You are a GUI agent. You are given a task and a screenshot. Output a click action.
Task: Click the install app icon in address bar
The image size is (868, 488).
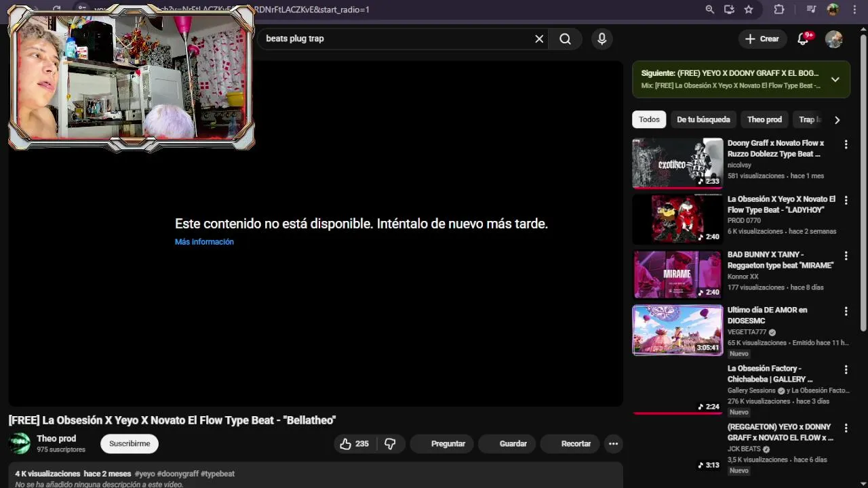pos(729,9)
